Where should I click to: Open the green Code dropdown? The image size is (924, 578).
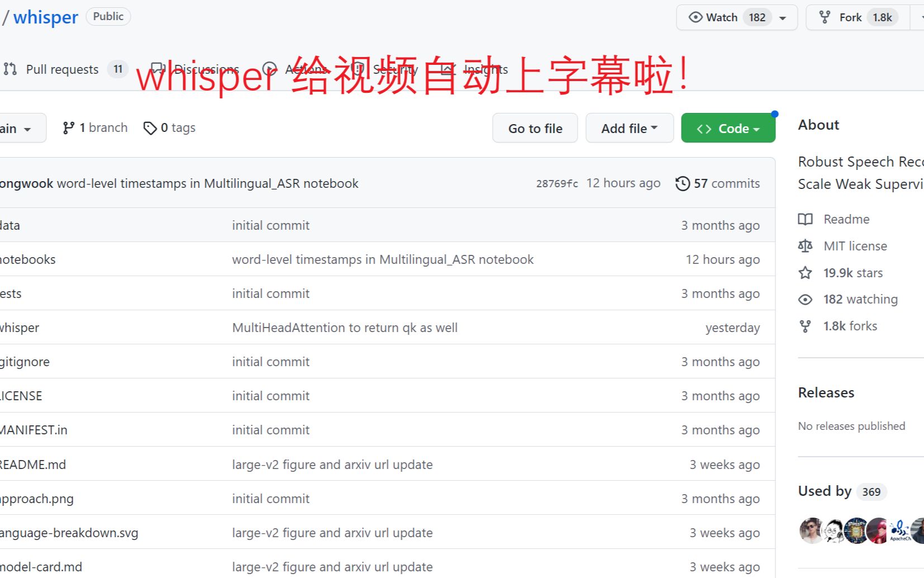(728, 129)
